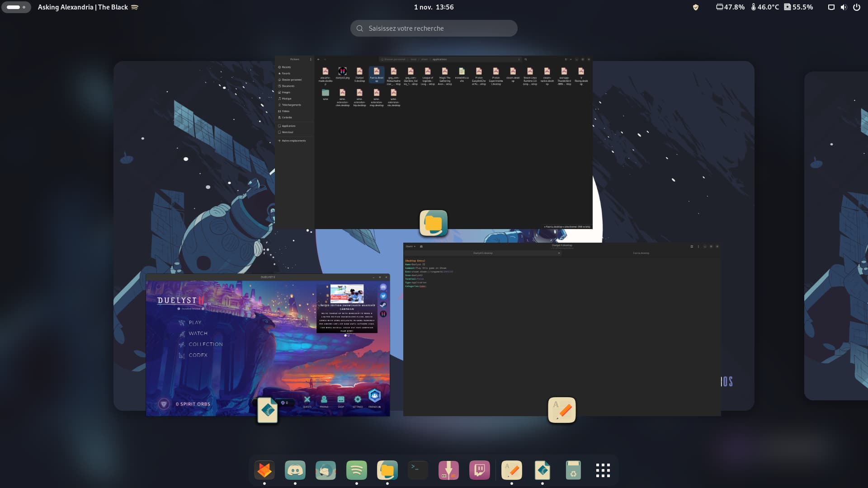Open power menu in top bar
The image size is (868, 488).
[857, 7]
